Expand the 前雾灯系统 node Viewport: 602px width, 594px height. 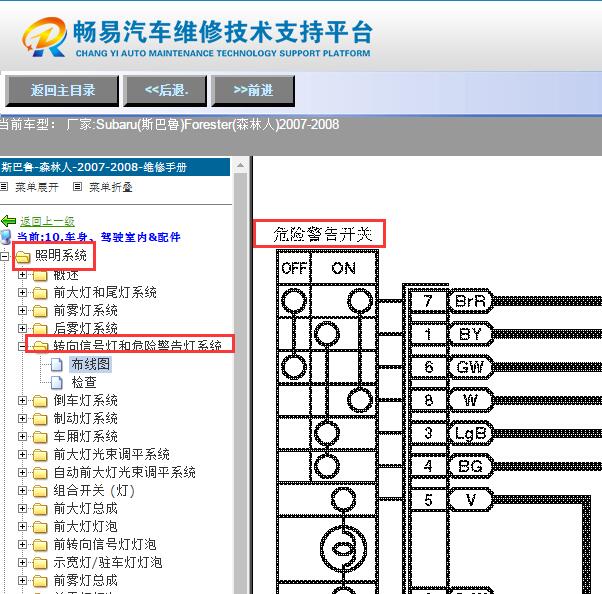pyautogui.click(x=22, y=310)
